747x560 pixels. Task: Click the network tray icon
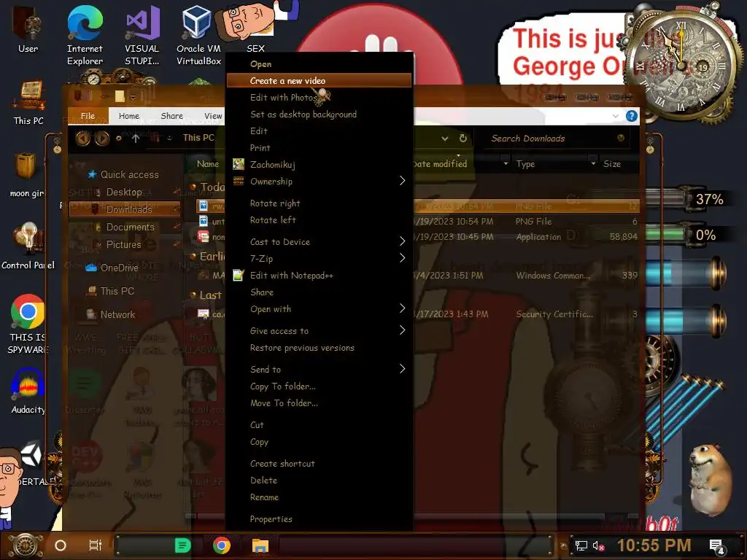[x=581, y=545]
